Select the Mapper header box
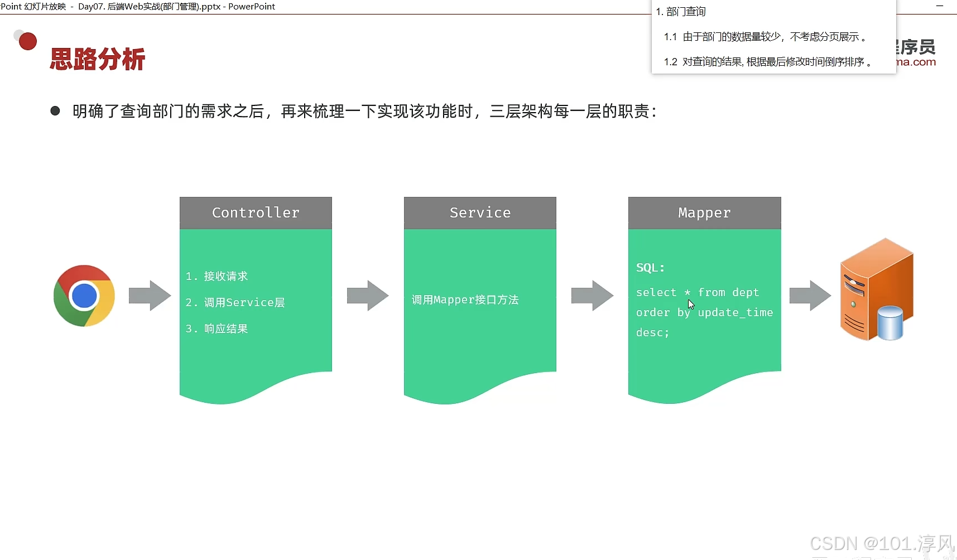957x560 pixels. tap(704, 213)
